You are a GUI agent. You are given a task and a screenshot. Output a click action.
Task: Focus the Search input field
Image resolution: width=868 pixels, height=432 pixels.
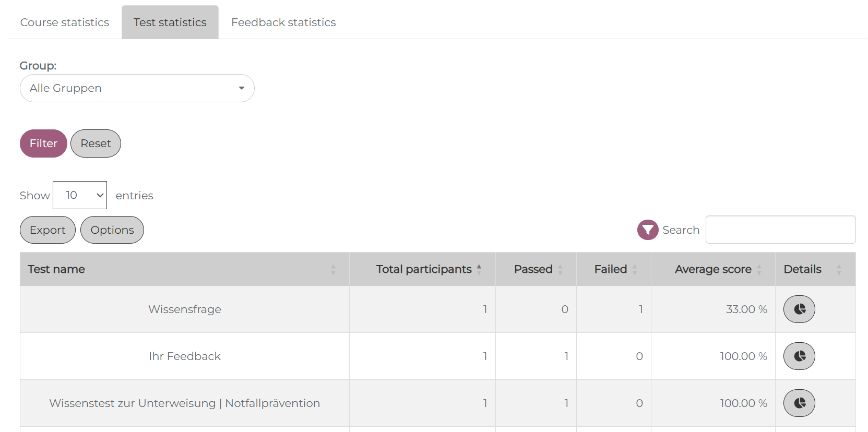[x=780, y=230]
